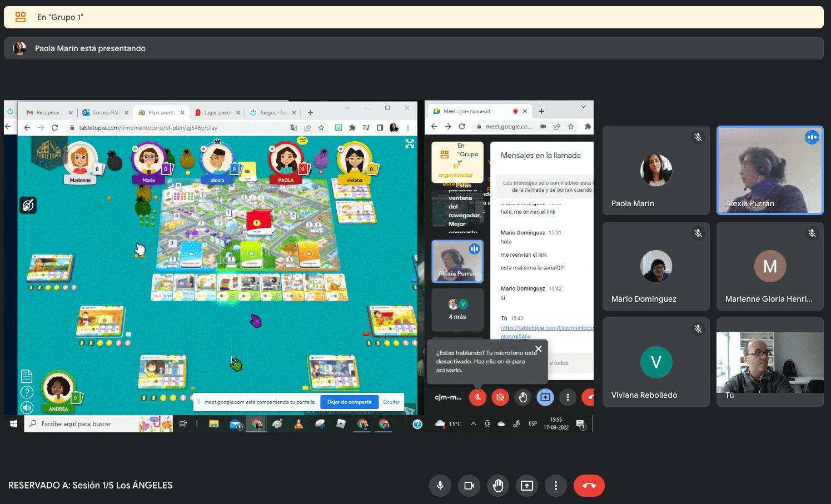This screenshot has width=831, height=504.
Task: Toggle the microphone in the bottom call bar
Action: click(x=440, y=486)
